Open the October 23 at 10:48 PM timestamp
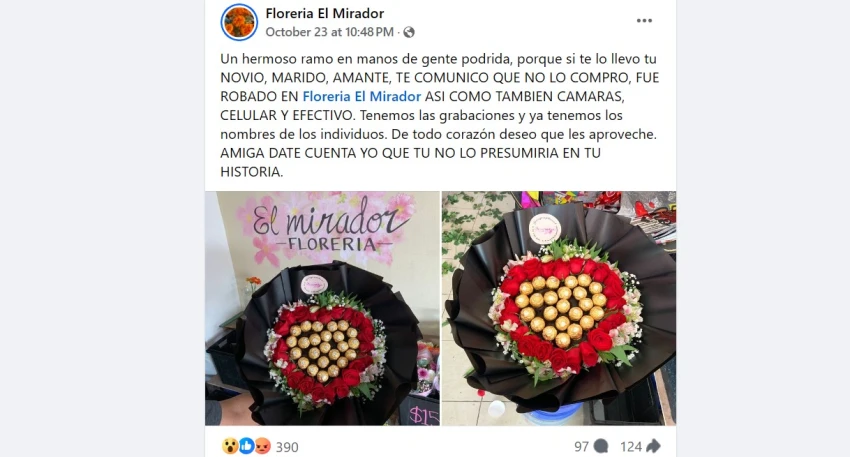Image resolution: width=850 pixels, height=457 pixels. tap(330, 32)
